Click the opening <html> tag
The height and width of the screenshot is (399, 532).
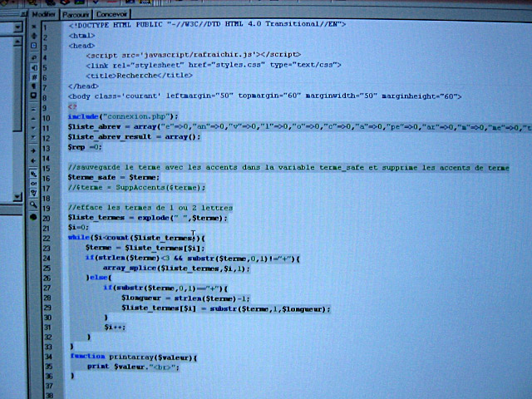point(81,35)
